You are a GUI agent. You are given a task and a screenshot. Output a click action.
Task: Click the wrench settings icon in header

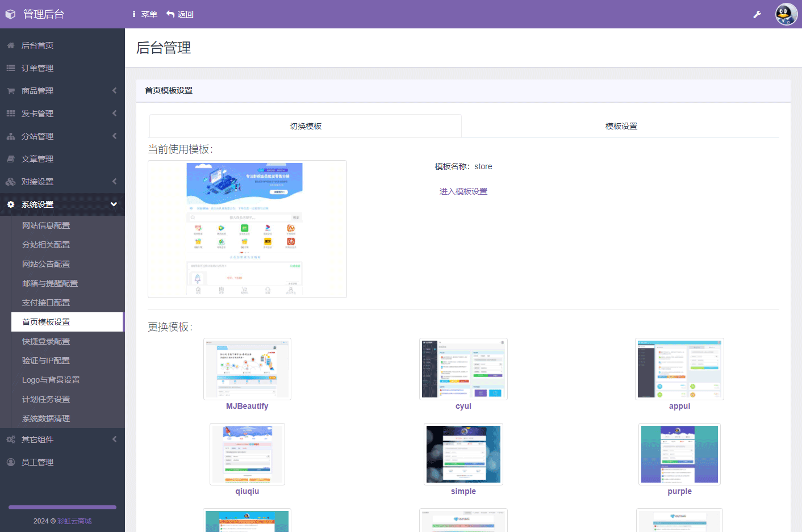coord(757,14)
